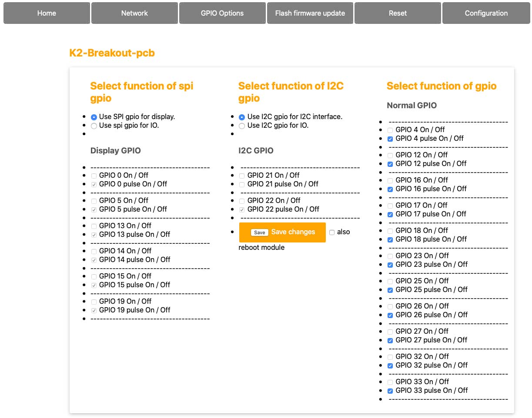Image resolution: width=532 pixels, height=418 pixels.
Task: Open the Network page
Action: pos(134,13)
